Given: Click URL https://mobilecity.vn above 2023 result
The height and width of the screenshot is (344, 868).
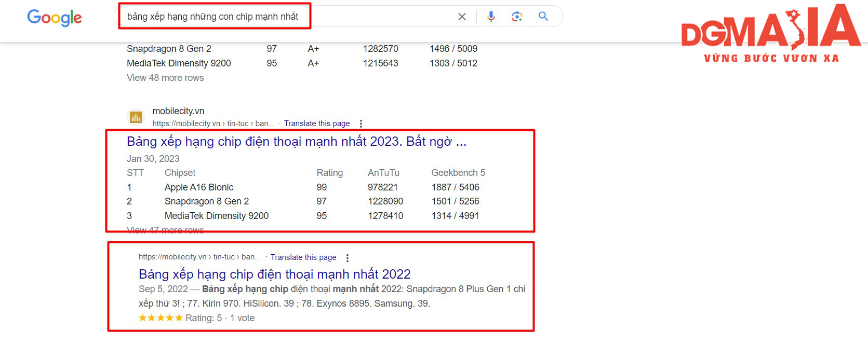Looking at the screenshot, I should point(213,123).
